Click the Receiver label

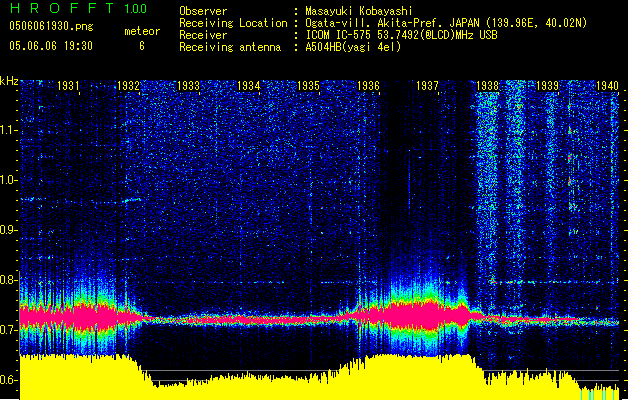[x=203, y=35]
